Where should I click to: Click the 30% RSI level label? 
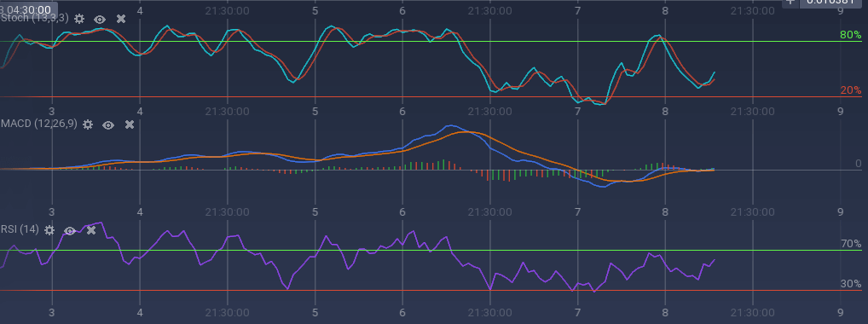click(850, 284)
